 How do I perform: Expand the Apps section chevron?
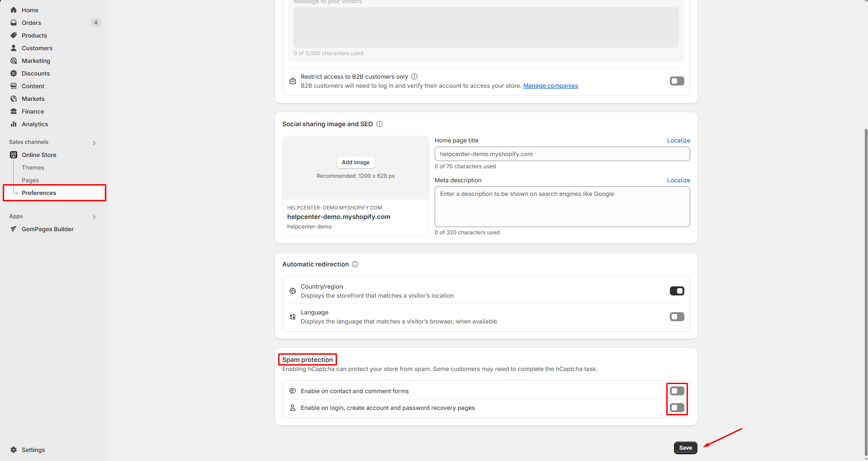point(94,217)
